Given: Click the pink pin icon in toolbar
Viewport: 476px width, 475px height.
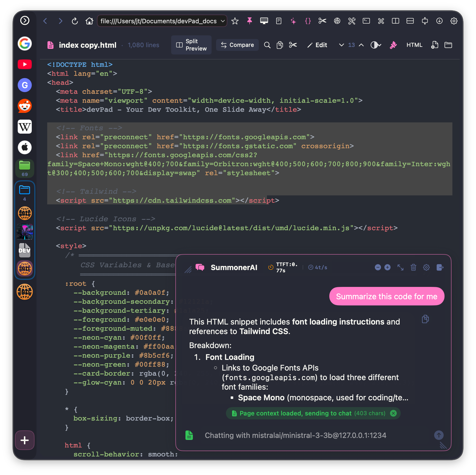Looking at the screenshot, I should click(249, 21).
